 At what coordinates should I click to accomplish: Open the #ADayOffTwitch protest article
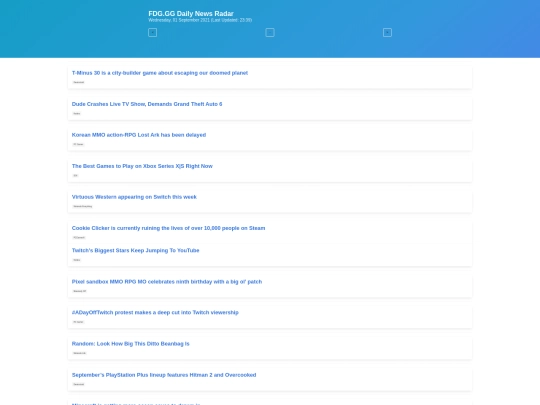point(155,312)
